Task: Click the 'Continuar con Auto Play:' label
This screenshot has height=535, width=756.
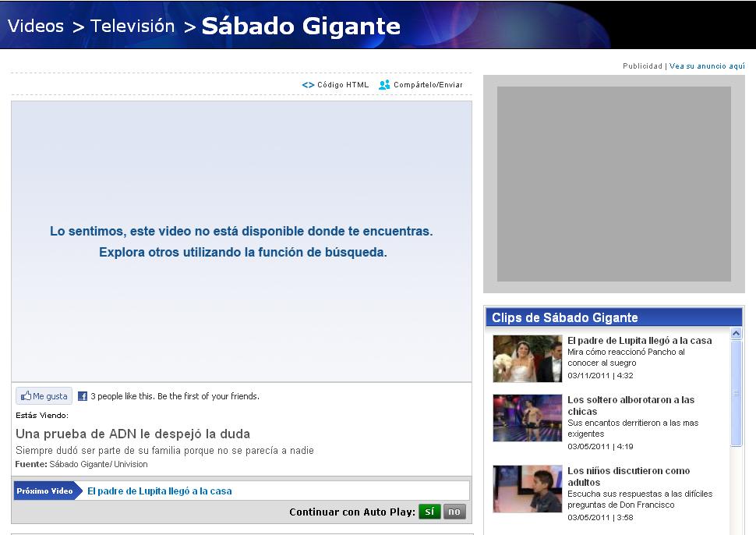Action: point(352,512)
